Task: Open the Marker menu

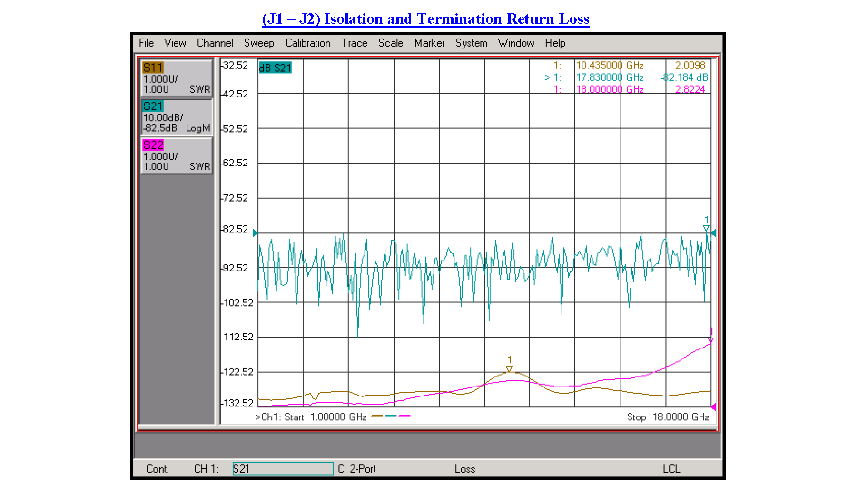Action: click(429, 43)
